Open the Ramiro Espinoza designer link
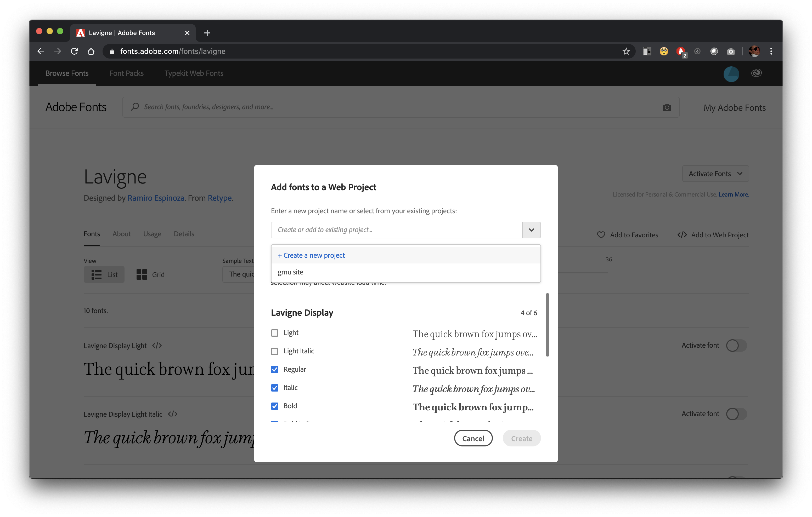 156,198
